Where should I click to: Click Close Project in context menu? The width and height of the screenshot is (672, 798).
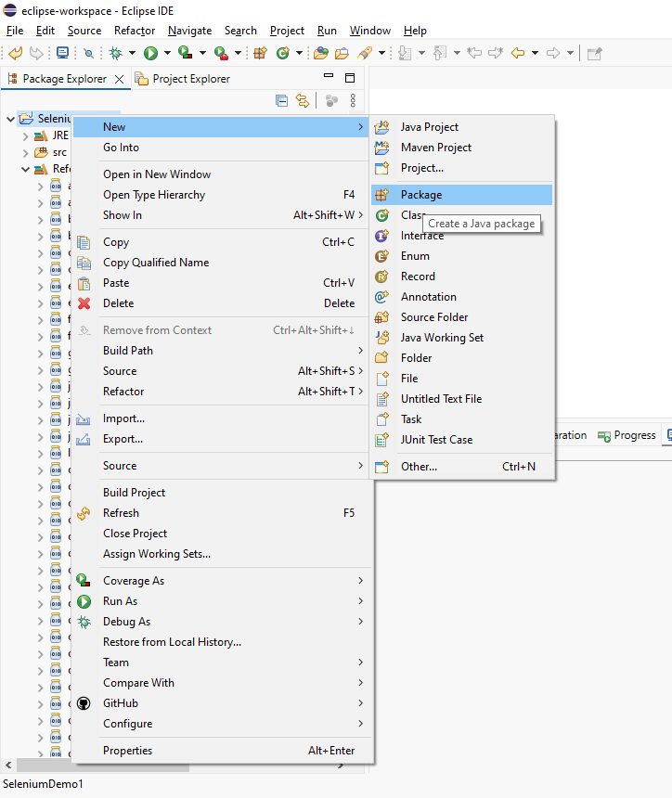click(222, 534)
